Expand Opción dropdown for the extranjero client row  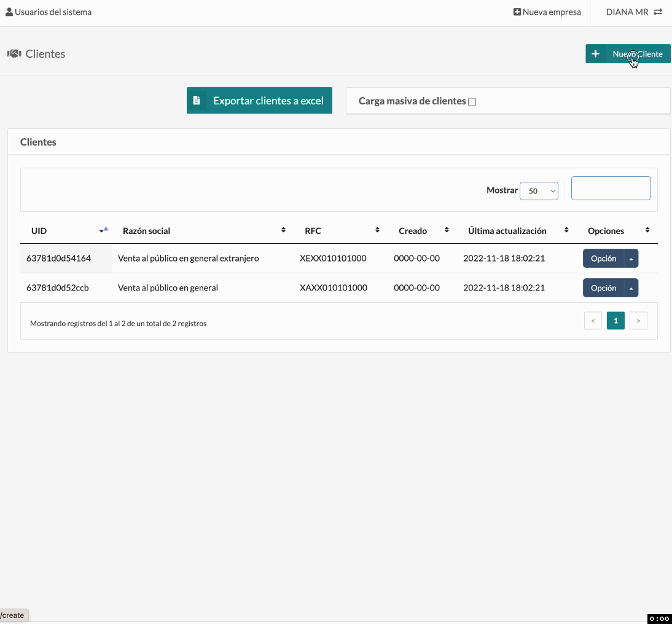(x=631, y=258)
